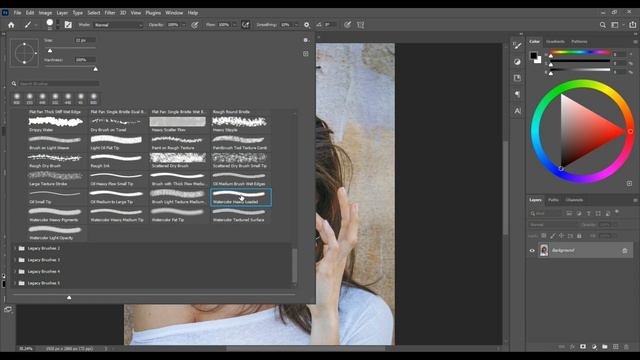The height and width of the screenshot is (360, 640).
Task: Filter layers by pixel layer icon
Action: (x=569, y=213)
